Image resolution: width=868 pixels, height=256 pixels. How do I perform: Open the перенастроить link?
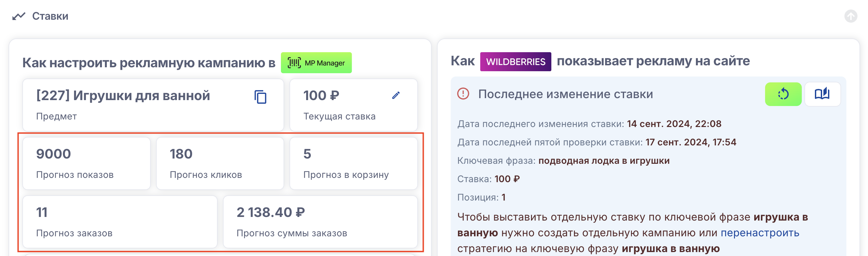click(x=759, y=233)
